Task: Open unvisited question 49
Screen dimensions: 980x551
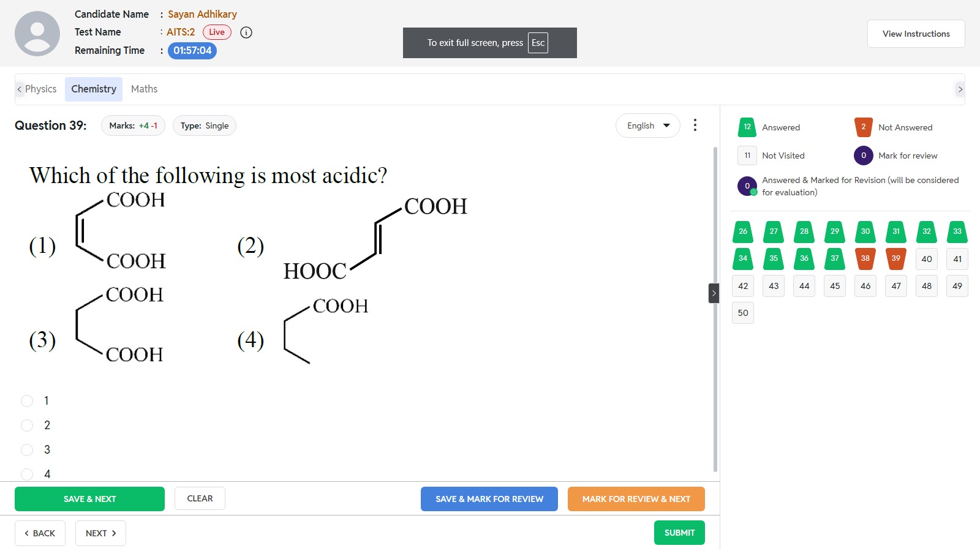Action: [957, 286]
